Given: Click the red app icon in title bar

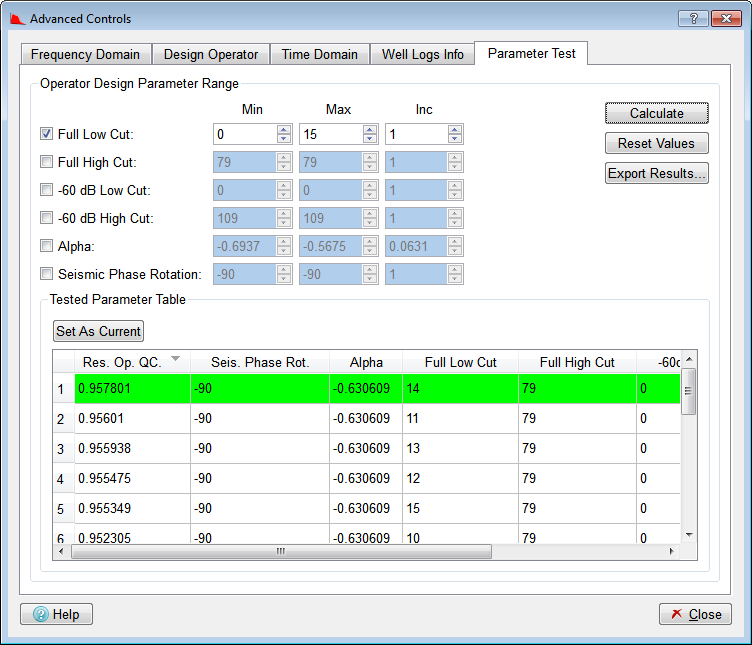Looking at the screenshot, I should tap(17, 19).
